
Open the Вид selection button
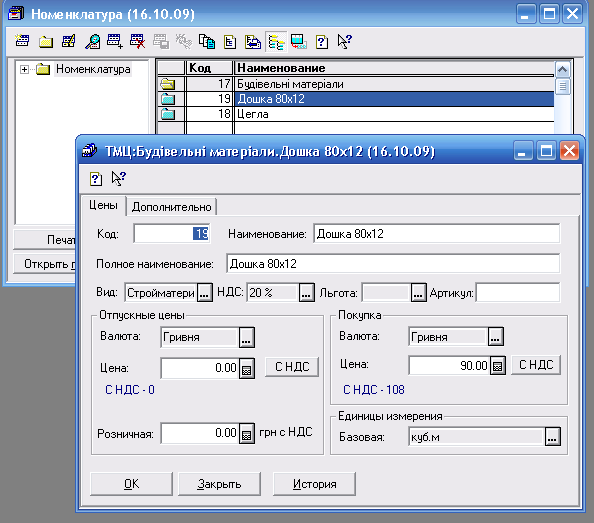coord(205,293)
